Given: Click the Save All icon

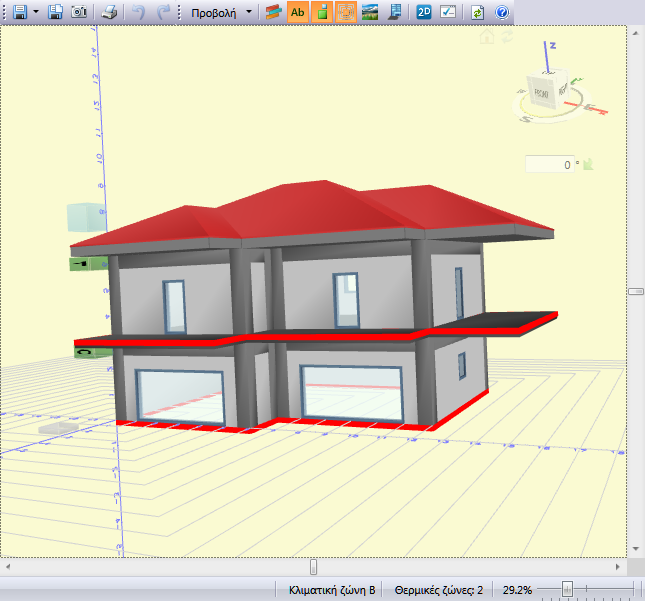Looking at the screenshot, I should pos(56,12).
